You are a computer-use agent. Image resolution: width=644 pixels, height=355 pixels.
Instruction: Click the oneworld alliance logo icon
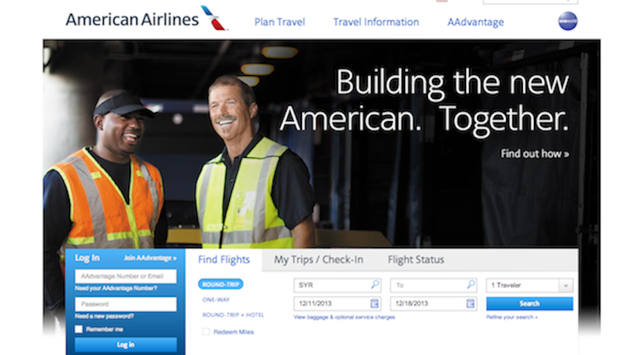coord(568,21)
